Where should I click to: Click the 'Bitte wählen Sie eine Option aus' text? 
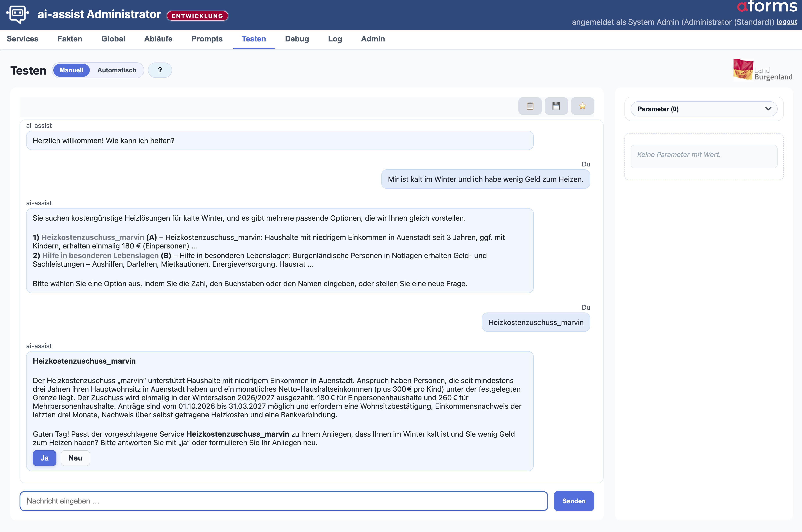coord(250,284)
